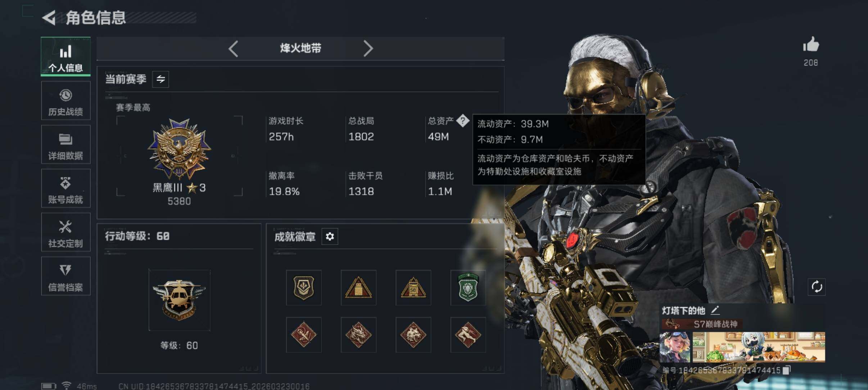
Task: Open the 信誉档案 sidebar item
Action: (x=65, y=276)
